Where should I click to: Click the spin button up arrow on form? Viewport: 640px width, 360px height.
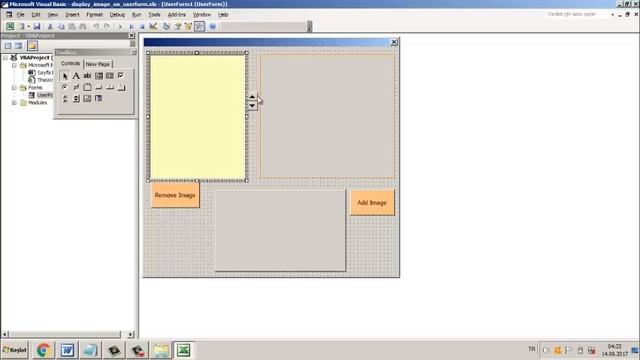(x=252, y=97)
